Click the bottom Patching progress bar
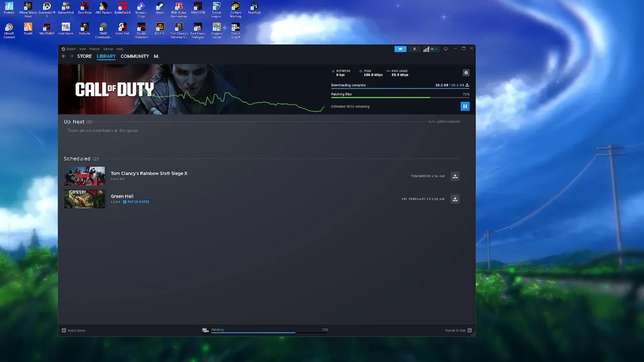Image resolution: width=644 pixels, height=362 pixels. 270,332
